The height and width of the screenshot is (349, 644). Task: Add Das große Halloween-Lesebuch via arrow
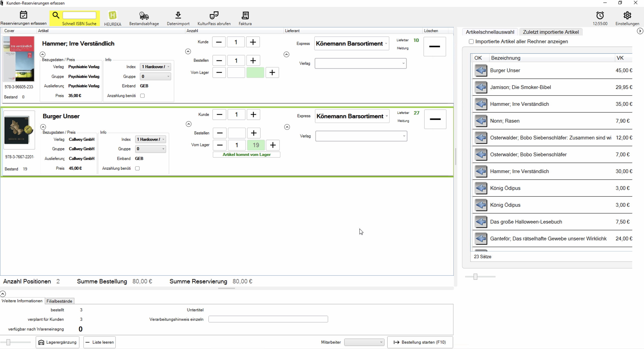pos(481,222)
